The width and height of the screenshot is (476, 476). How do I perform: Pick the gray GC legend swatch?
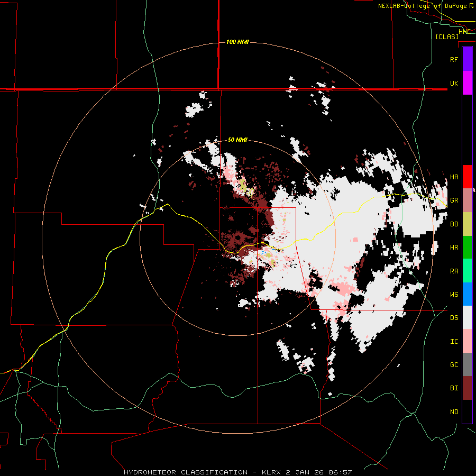pyautogui.click(x=467, y=364)
